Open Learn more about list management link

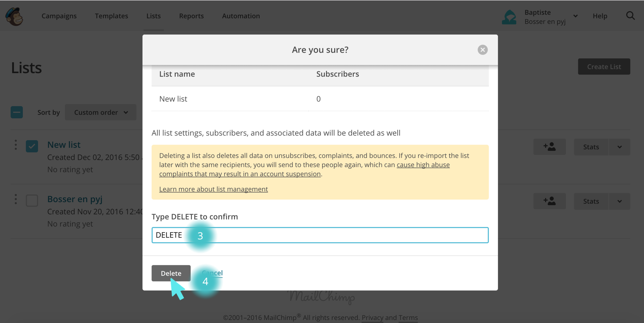(x=213, y=189)
